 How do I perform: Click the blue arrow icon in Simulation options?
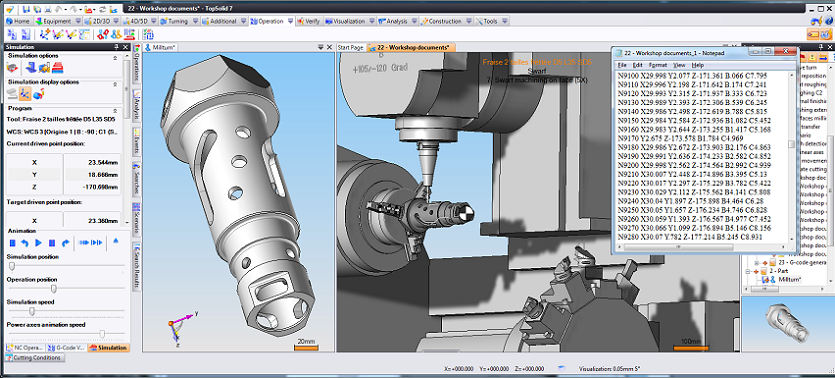pyautogui.click(x=31, y=68)
